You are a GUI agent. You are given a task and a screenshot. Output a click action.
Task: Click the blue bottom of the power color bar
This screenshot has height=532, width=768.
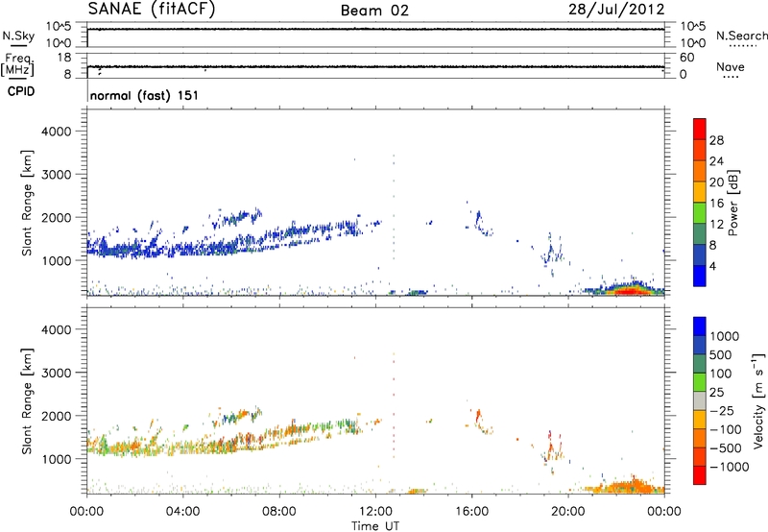[700, 276]
